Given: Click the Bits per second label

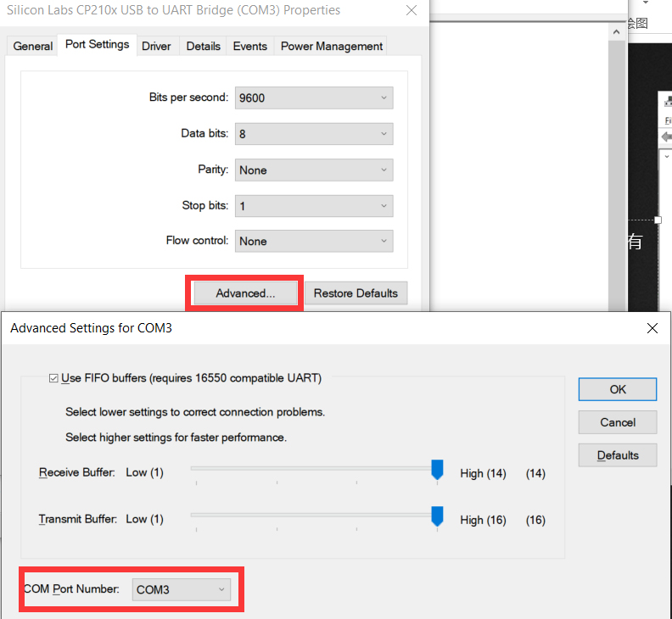Looking at the screenshot, I should pyautogui.click(x=188, y=98).
